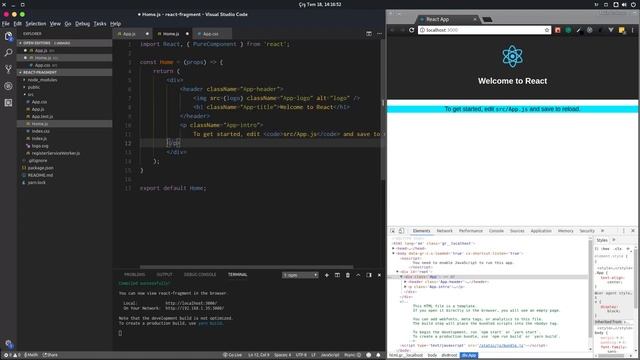Open the Extensions view in activity bar

point(8,102)
